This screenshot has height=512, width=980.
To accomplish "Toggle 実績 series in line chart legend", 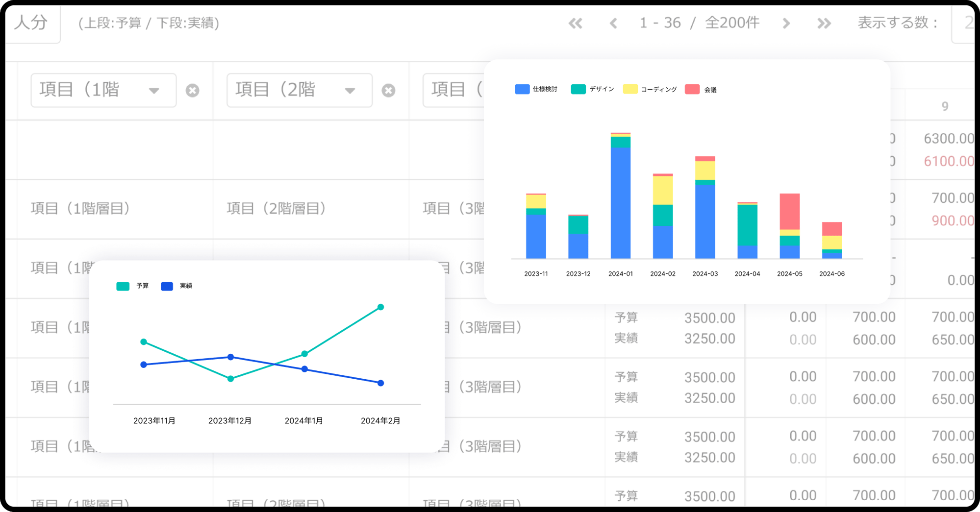I will pyautogui.click(x=176, y=286).
